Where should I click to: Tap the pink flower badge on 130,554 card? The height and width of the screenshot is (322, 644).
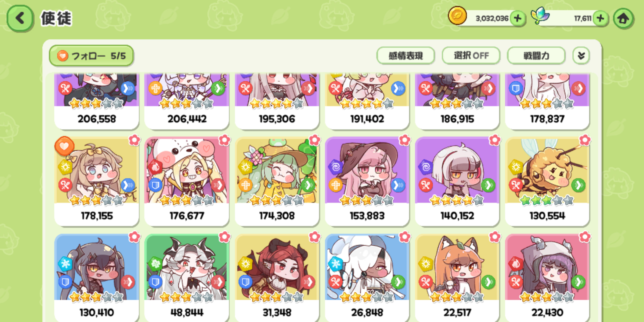585,140
